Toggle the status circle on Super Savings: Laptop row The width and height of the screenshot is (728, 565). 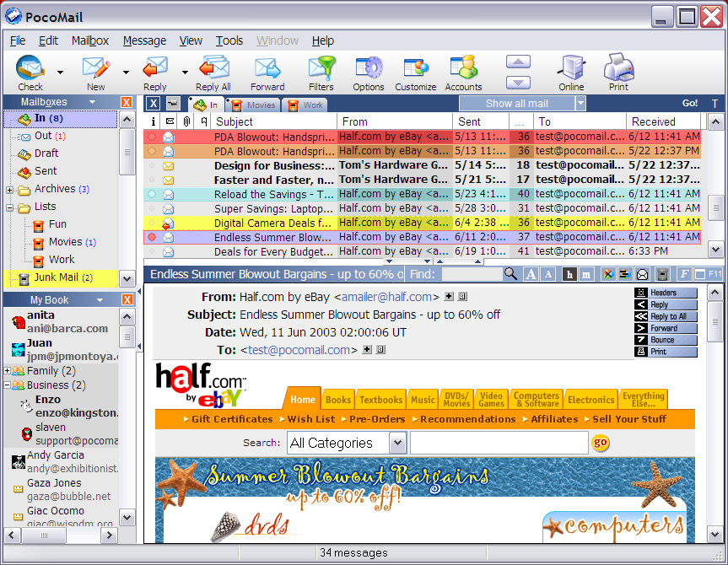[152, 208]
